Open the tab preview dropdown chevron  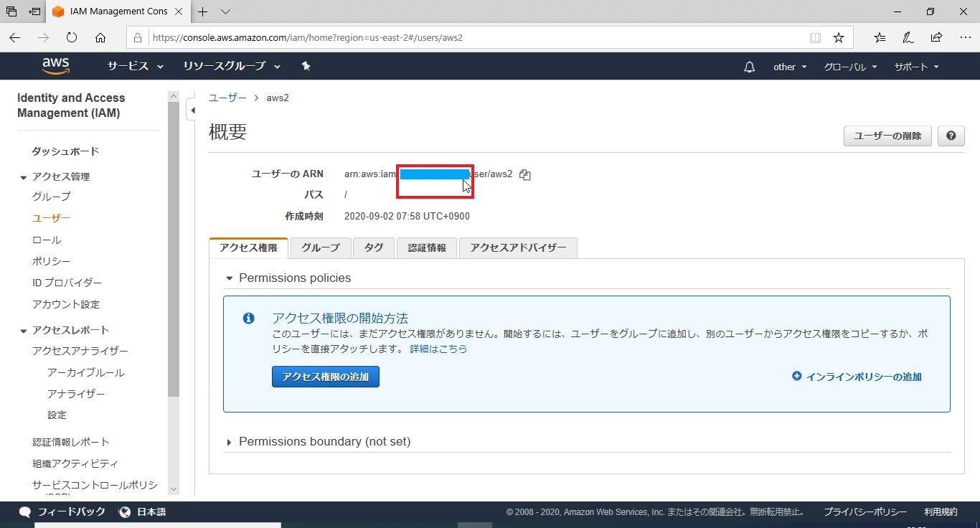pos(225,11)
